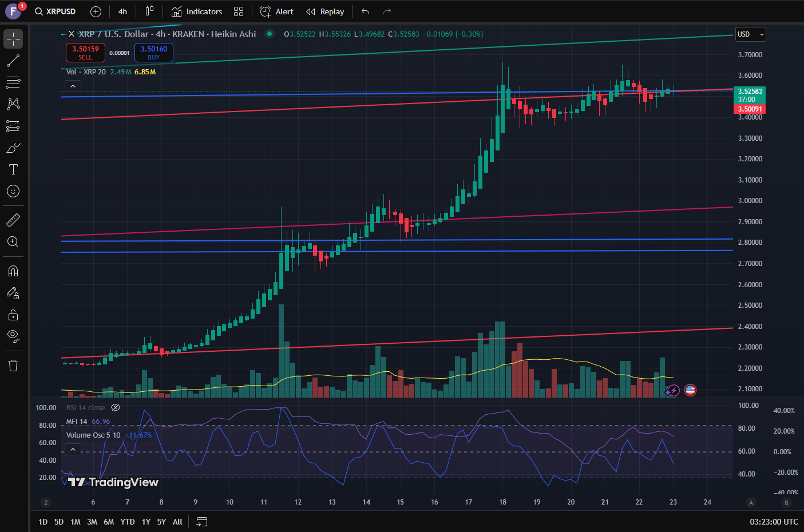
Task: Toggle stay in drawing mode
Action: coord(13,293)
